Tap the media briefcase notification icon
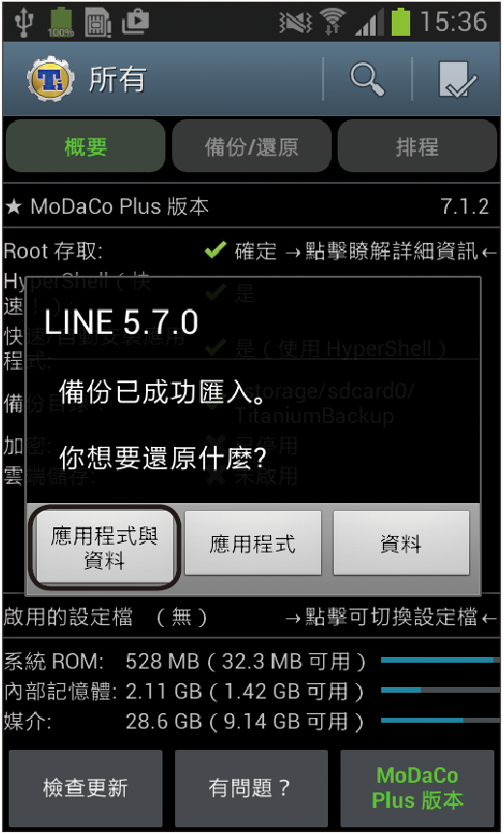 pyautogui.click(x=135, y=23)
